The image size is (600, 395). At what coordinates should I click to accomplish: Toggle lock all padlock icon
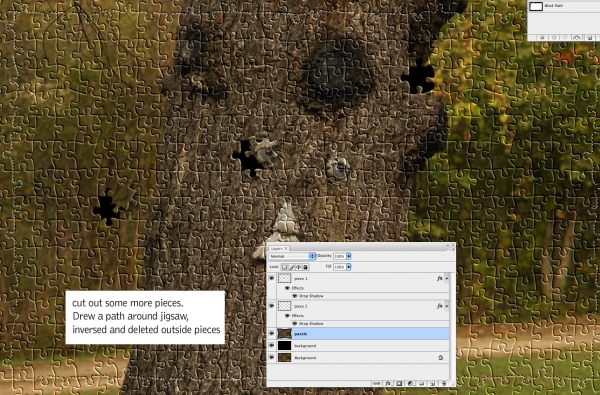coord(305,267)
